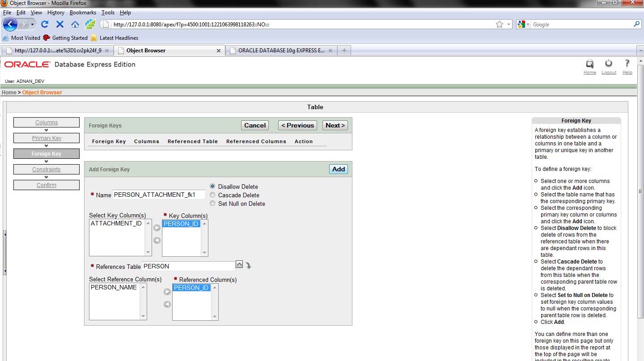Expand the bookmark star dropdown in address bar
This screenshot has height=361, width=644.
pos(508,24)
